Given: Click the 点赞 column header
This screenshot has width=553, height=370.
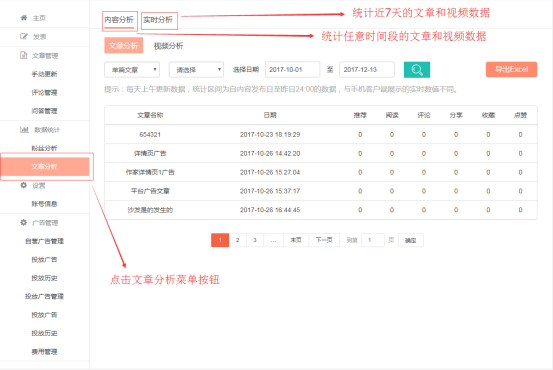Looking at the screenshot, I should (x=521, y=115).
